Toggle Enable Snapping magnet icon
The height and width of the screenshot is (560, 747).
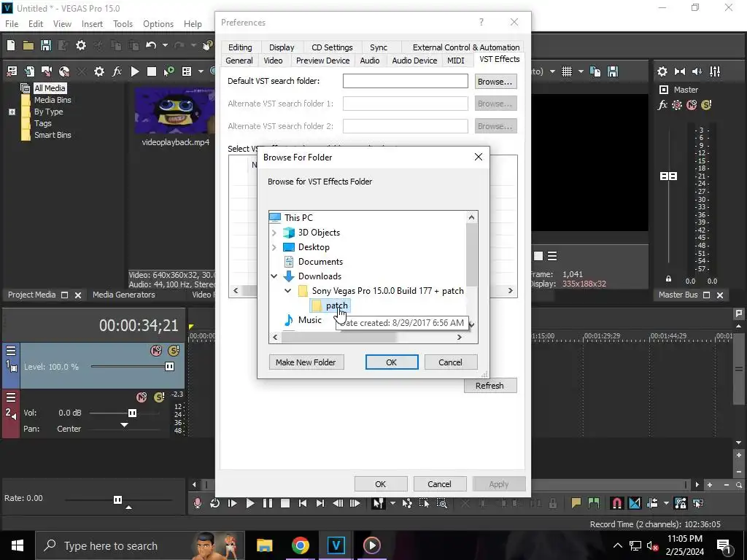tap(616, 503)
